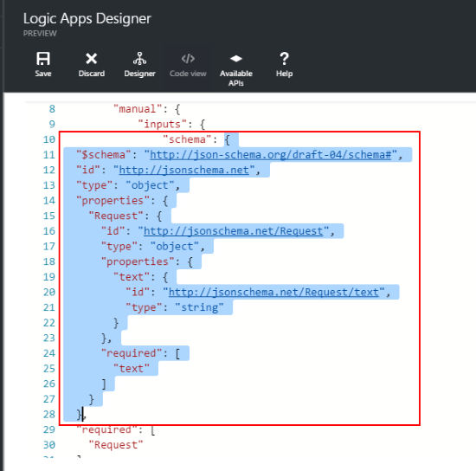This screenshot has width=476, height=471.
Task: Click the "id" key on line 16
Action: tap(113, 231)
